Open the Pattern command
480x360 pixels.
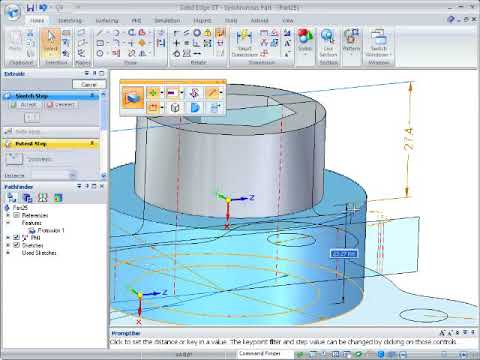(351, 42)
